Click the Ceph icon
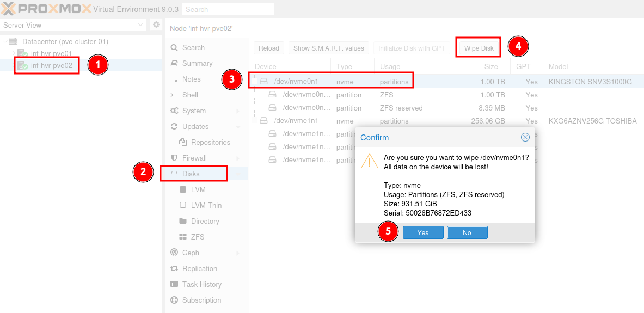Image resolution: width=644 pixels, height=313 pixels. tap(174, 253)
